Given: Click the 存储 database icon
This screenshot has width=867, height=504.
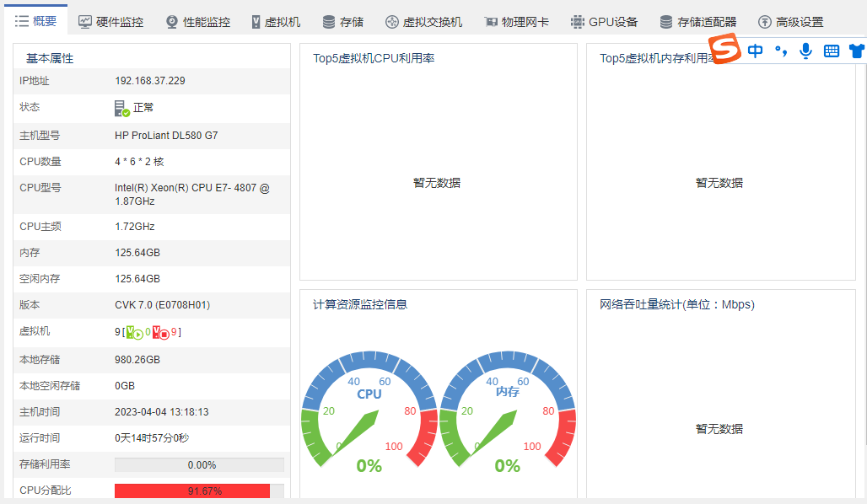Looking at the screenshot, I should [x=328, y=22].
